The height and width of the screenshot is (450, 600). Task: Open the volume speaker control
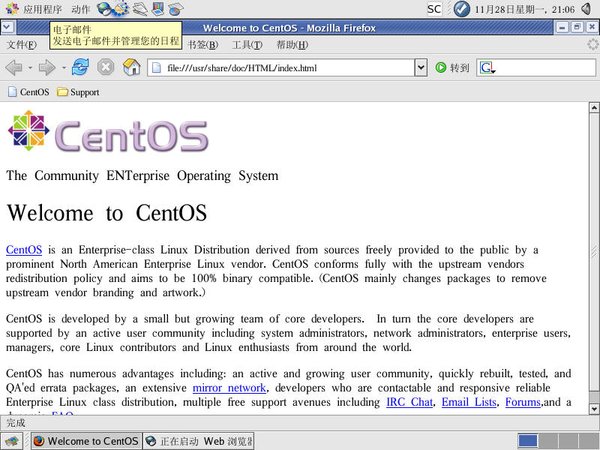[x=587, y=9]
